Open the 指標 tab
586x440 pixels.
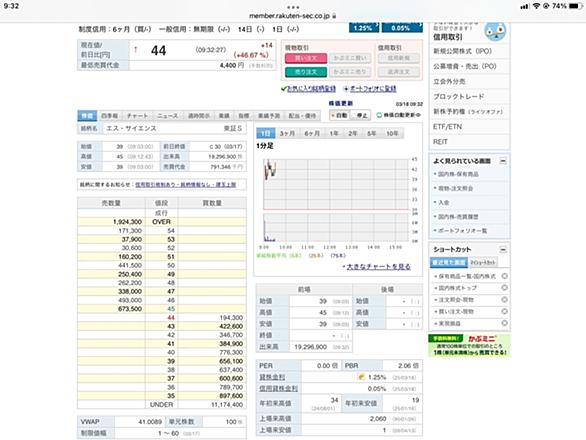tap(244, 116)
